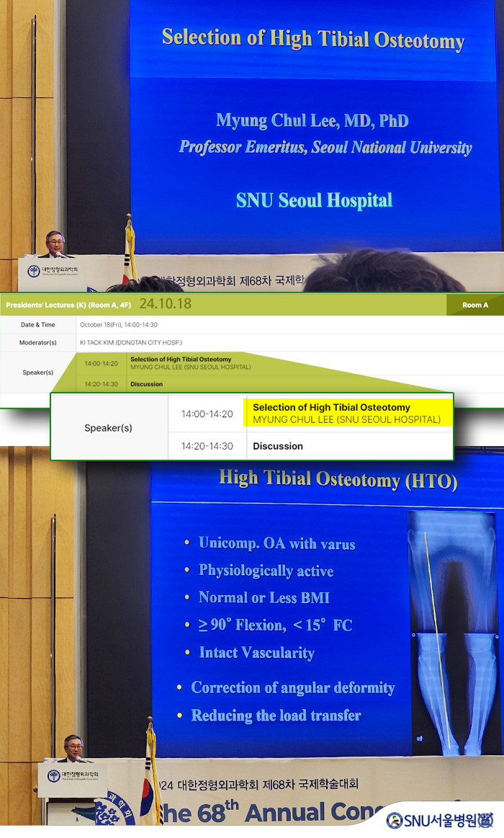Click bold 'Discussion' in the enlarged callout

tap(278, 446)
